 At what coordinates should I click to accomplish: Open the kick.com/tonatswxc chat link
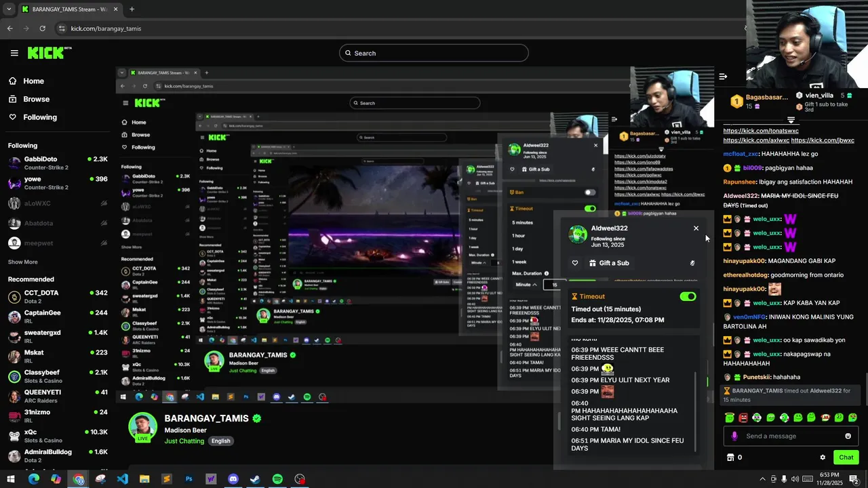(761, 131)
